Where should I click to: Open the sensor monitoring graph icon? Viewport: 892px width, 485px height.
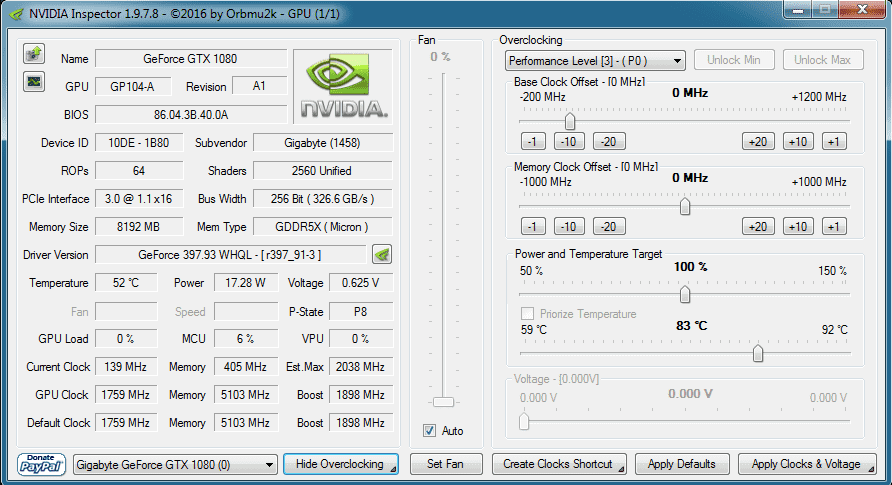pyautogui.click(x=34, y=81)
